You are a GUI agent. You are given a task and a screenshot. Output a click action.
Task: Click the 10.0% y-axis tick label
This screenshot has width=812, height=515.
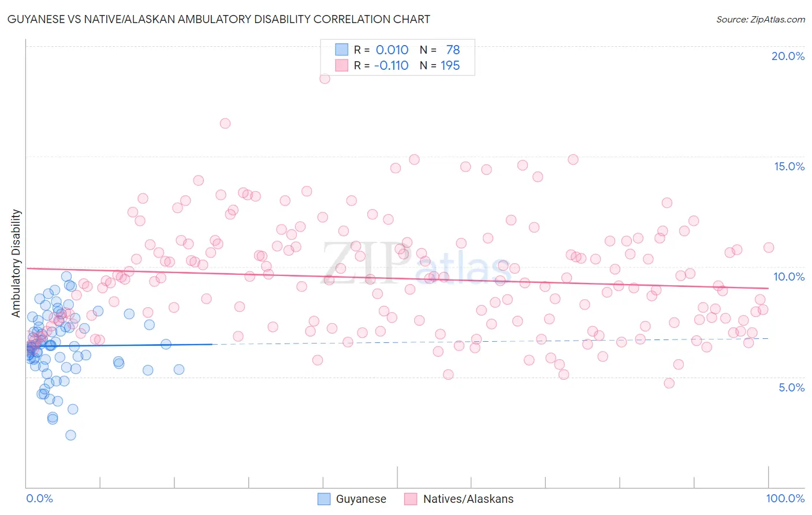coord(789,277)
